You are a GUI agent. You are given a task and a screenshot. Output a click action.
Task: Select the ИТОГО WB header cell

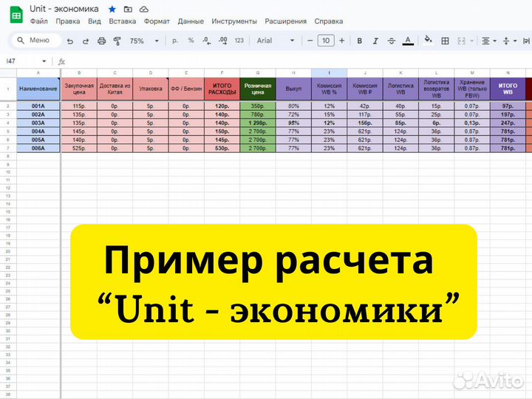[508, 89]
